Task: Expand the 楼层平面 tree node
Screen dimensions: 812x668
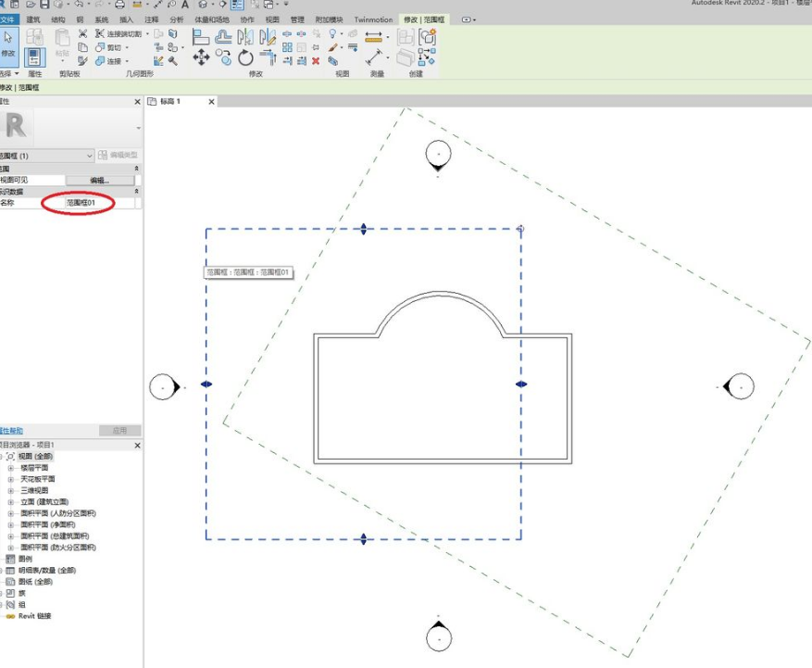Action: click(x=11, y=468)
